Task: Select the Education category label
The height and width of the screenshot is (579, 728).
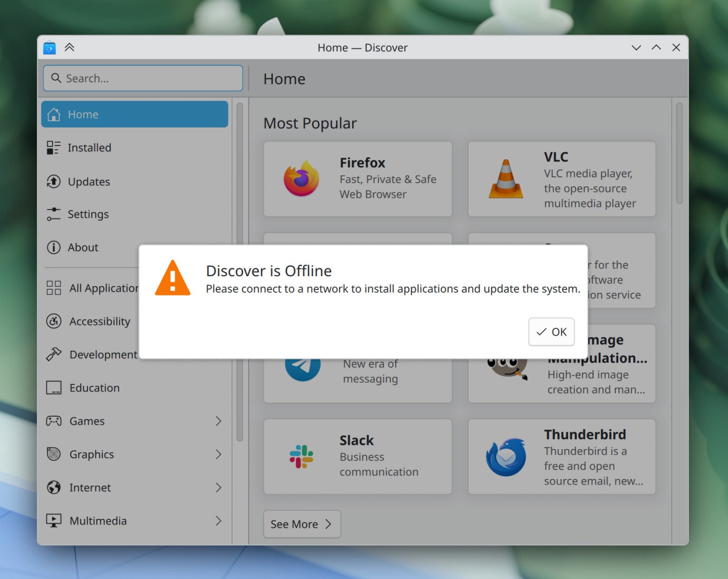Action: coord(95,388)
